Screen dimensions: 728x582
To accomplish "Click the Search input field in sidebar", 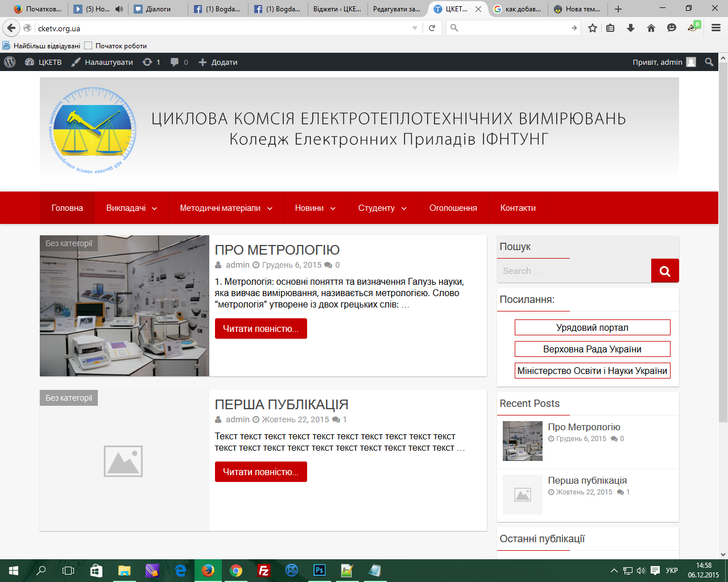I will click(573, 271).
